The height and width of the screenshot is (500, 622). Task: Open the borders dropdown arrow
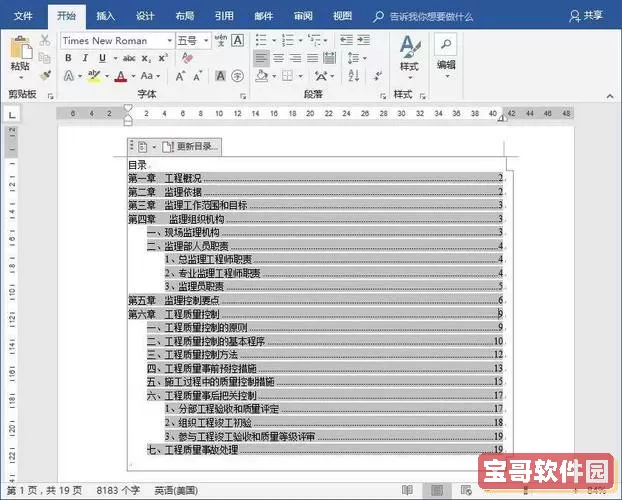click(300, 76)
